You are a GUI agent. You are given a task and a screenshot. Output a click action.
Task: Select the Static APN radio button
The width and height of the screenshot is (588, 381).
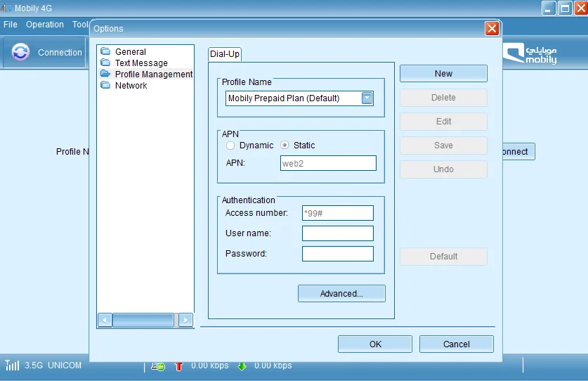[285, 145]
